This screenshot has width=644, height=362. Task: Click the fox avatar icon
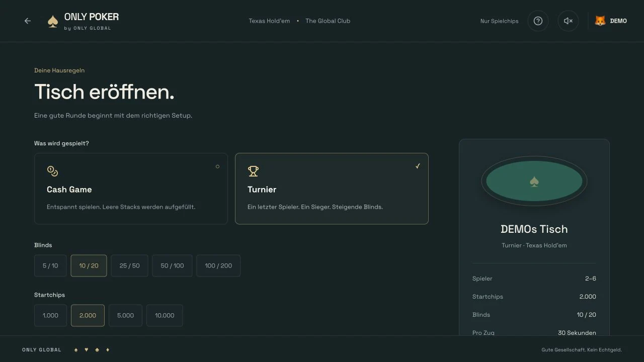(600, 21)
